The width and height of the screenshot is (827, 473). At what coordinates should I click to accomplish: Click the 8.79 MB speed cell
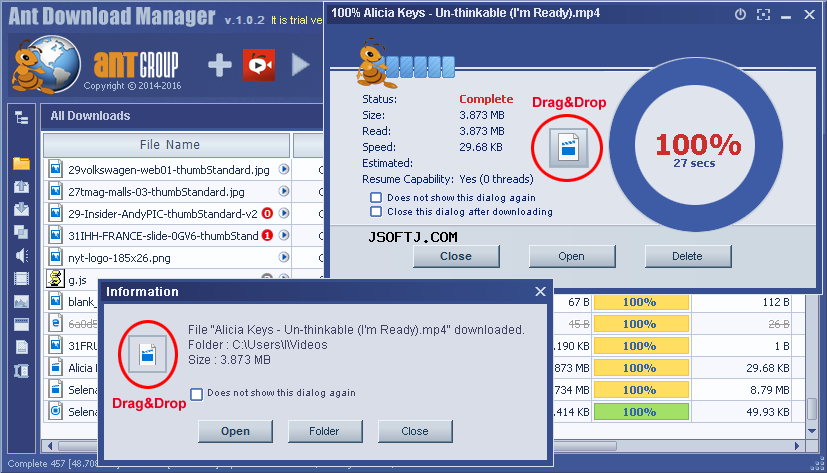pos(770,390)
